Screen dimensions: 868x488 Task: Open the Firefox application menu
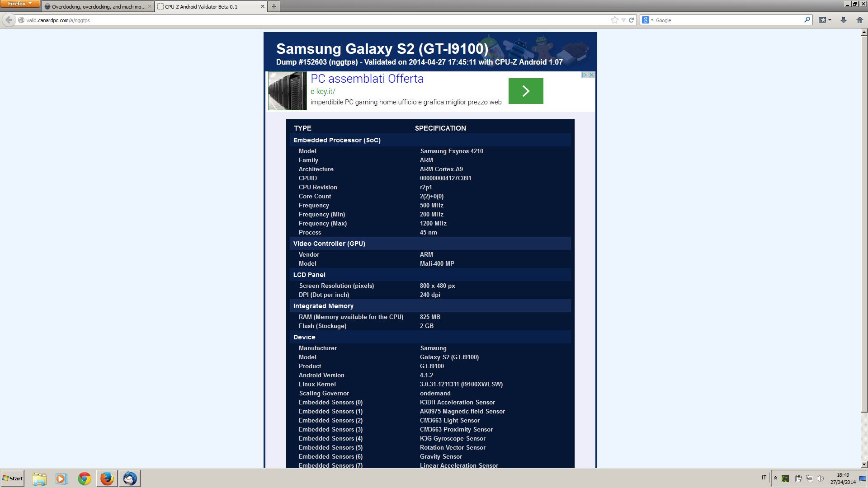tap(20, 4)
